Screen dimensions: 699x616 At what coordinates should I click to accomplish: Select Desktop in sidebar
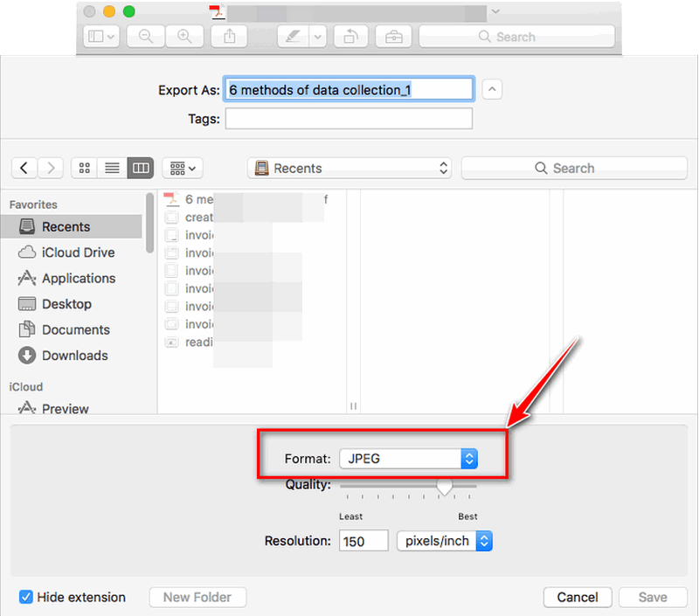point(72,304)
